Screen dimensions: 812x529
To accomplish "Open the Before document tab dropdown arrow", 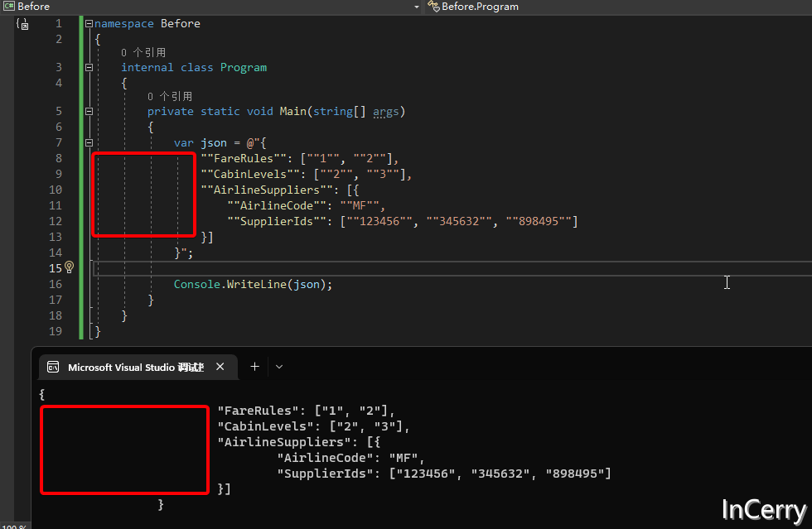I will point(416,7).
